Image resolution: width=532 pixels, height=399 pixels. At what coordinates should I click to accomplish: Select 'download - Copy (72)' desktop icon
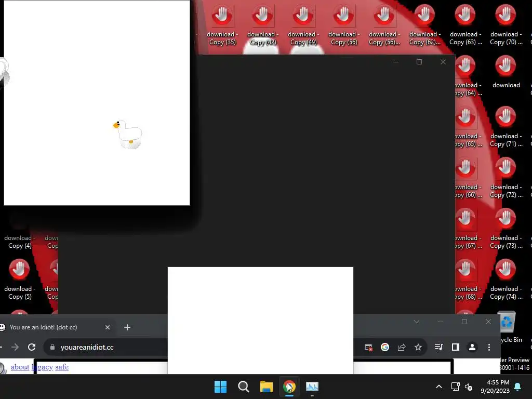(x=506, y=178)
